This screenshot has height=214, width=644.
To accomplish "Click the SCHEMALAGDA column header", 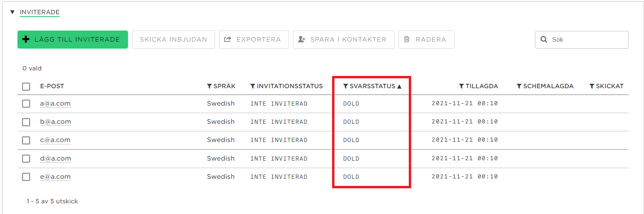I will (x=548, y=86).
